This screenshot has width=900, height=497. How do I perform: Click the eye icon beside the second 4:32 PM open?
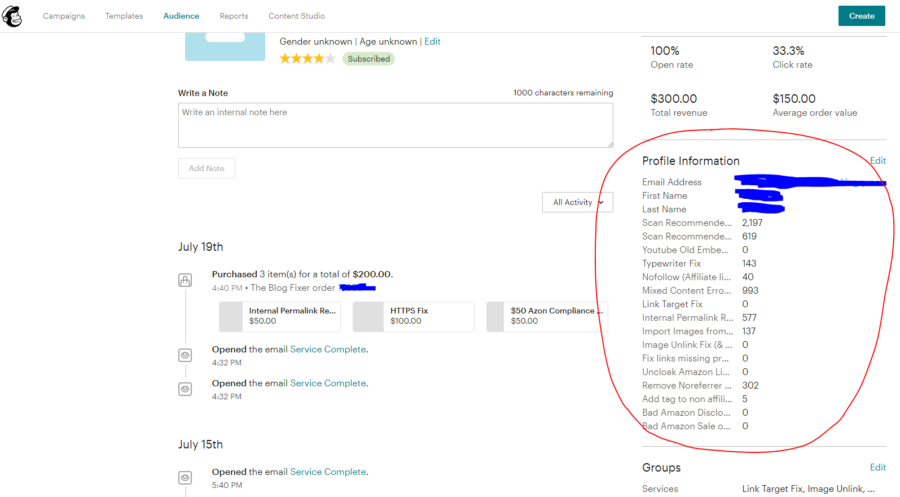185,389
